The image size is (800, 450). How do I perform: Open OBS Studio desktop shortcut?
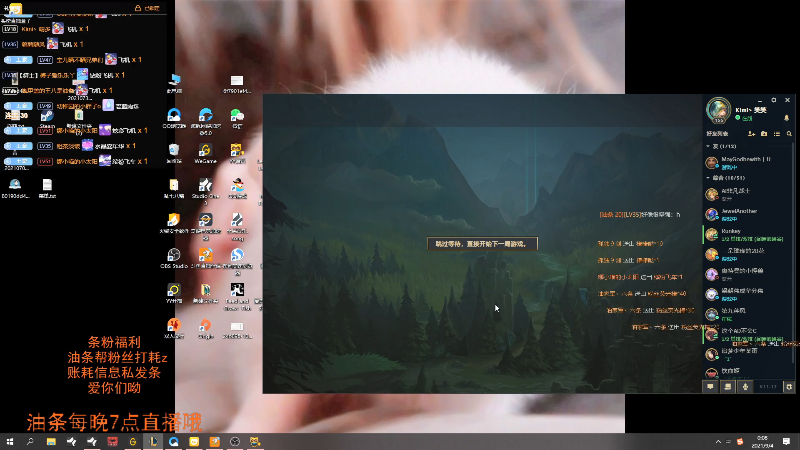(x=173, y=258)
